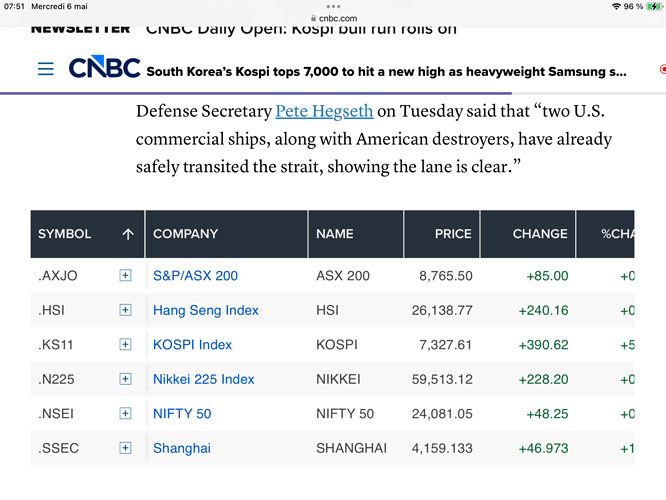Expand the .AXJO row plus icon
This screenshot has height=500, width=666.
(125, 275)
